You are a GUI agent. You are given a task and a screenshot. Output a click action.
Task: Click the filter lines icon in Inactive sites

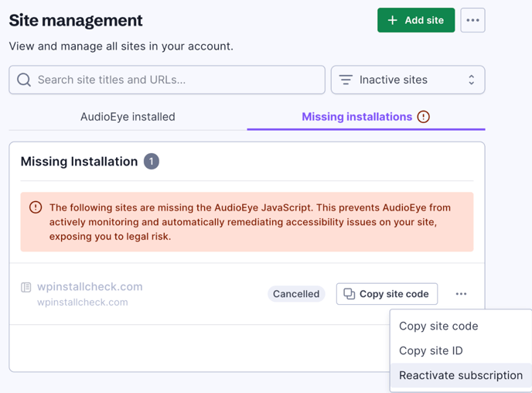[x=346, y=80]
